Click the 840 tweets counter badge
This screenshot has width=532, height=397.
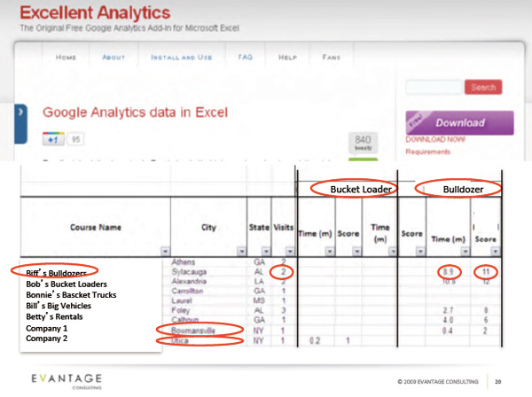tap(363, 144)
